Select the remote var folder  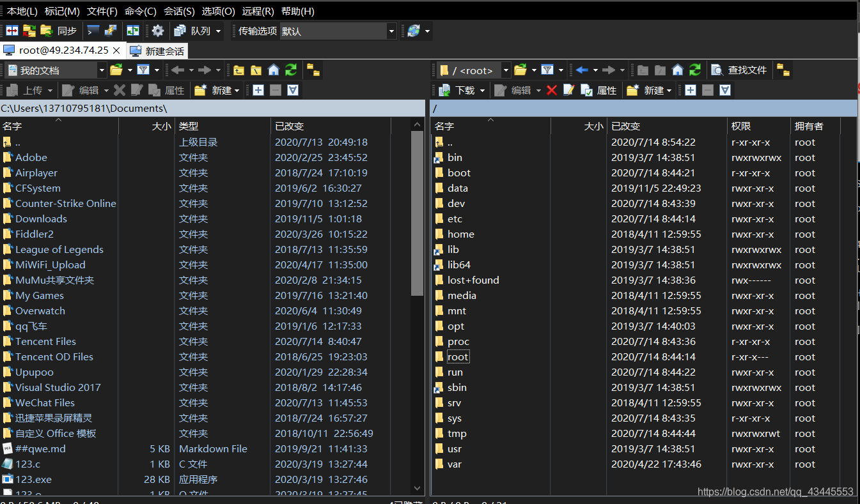tap(455, 464)
